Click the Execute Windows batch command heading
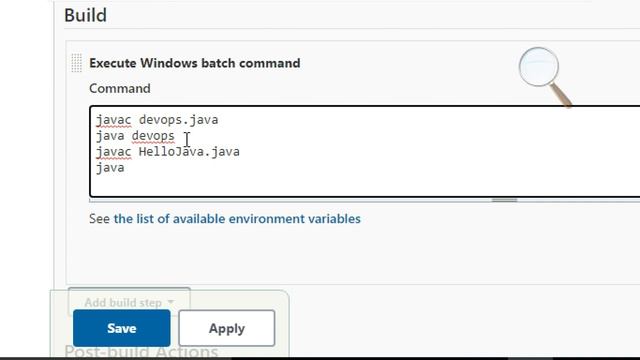Screen dimensions: 640x360 coord(195,63)
